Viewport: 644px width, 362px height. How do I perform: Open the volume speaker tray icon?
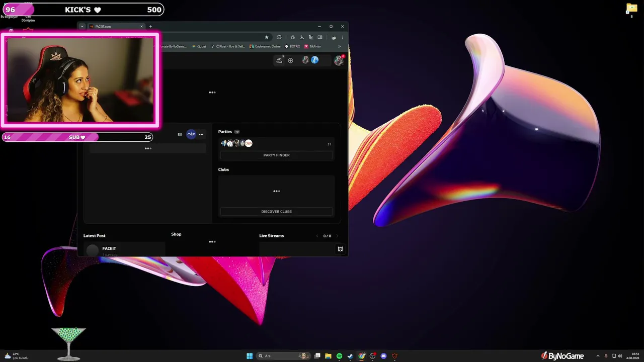[620, 356]
